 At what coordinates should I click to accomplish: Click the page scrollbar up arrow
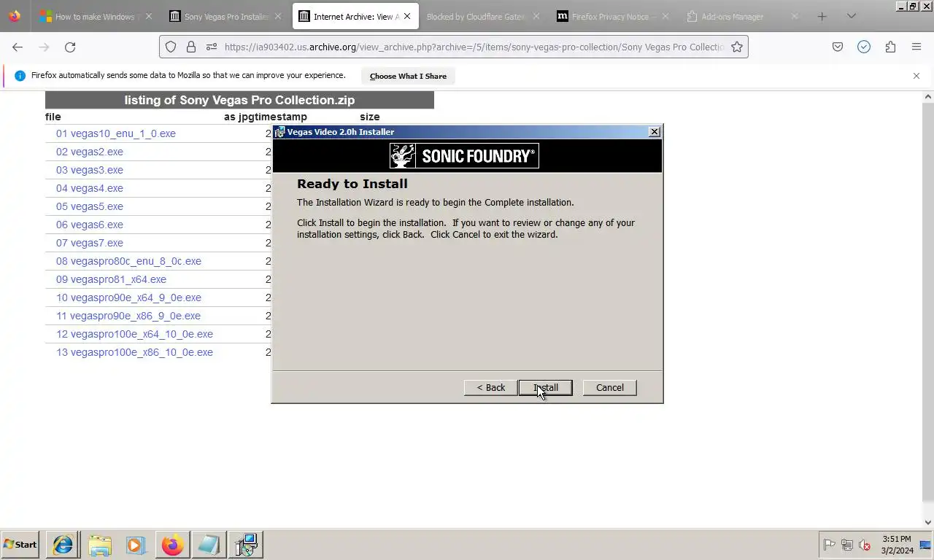pos(928,96)
